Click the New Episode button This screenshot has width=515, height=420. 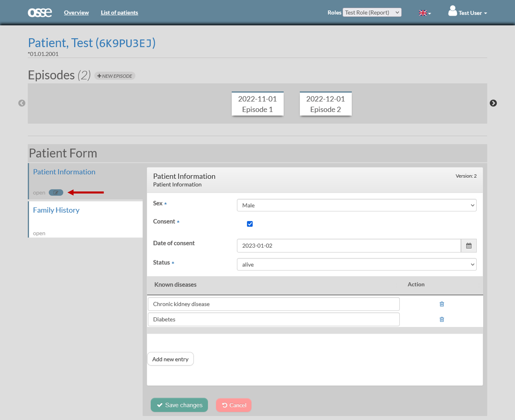115,76
